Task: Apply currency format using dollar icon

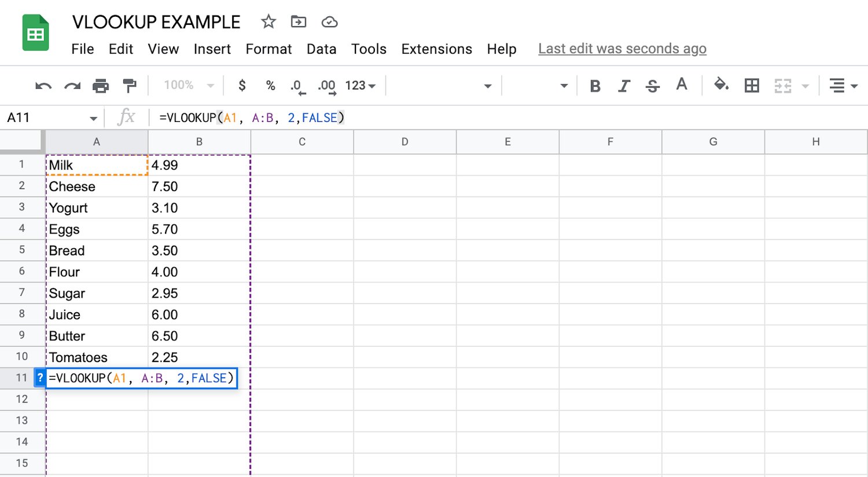Action: (241, 85)
